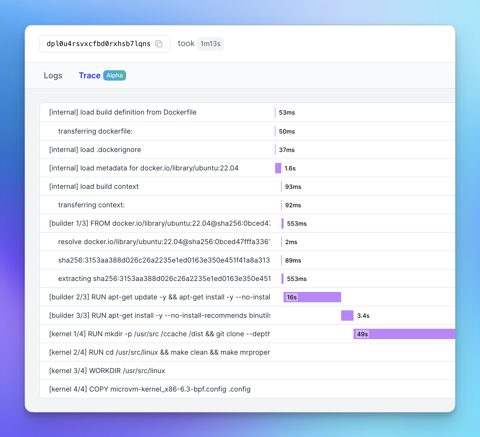Click the 3.4s timeline bar
This screenshot has height=437, width=480.
pyautogui.click(x=347, y=315)
